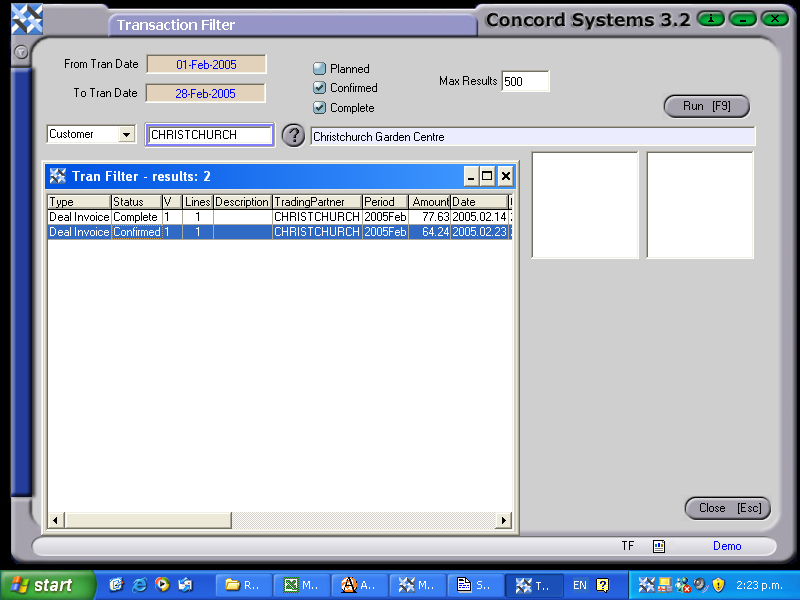The image size is (800, 600).
Task: Click the document status icon near TF
Action: pyautogui.click(x=658, y=546)
